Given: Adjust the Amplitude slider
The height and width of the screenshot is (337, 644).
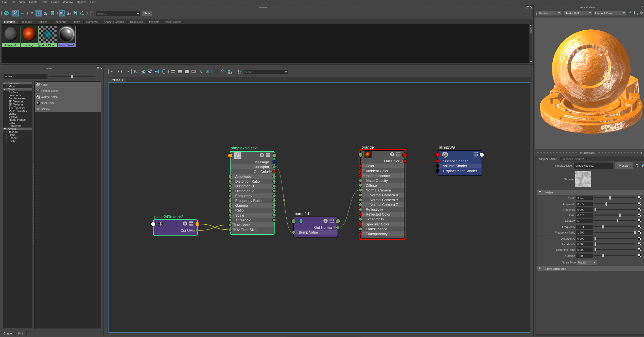Looking at the screenshot, I should (606, 204).
